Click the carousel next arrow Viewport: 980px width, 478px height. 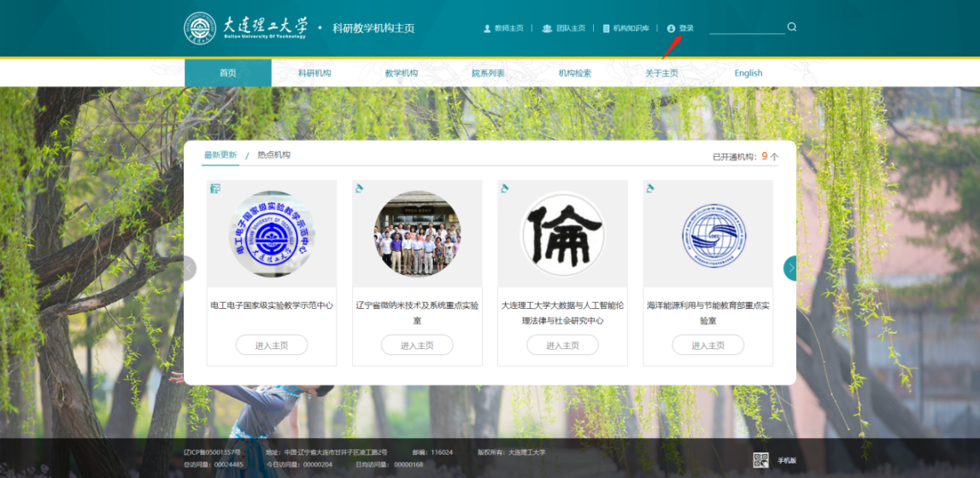790,268
